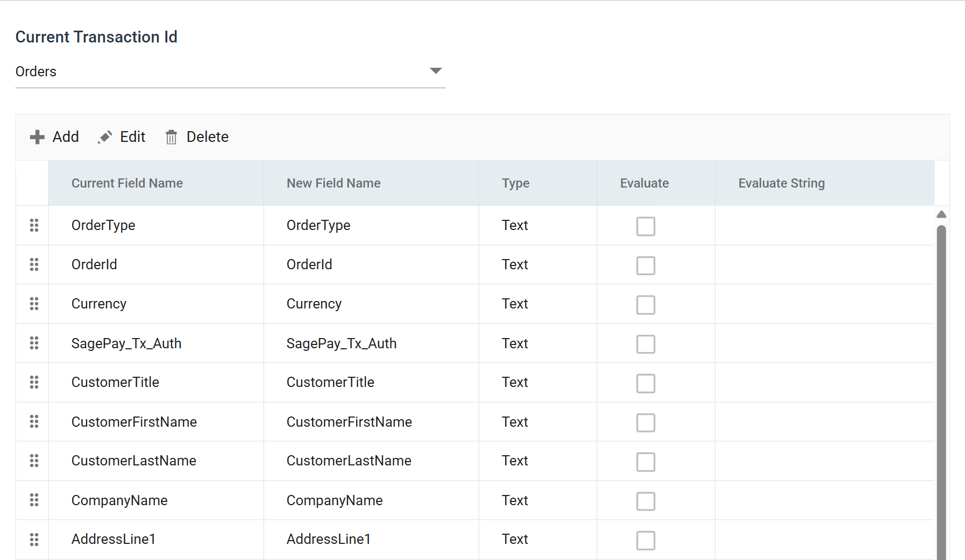
Task: Enable Evaluate for OrderType
Action: (645, 226)
